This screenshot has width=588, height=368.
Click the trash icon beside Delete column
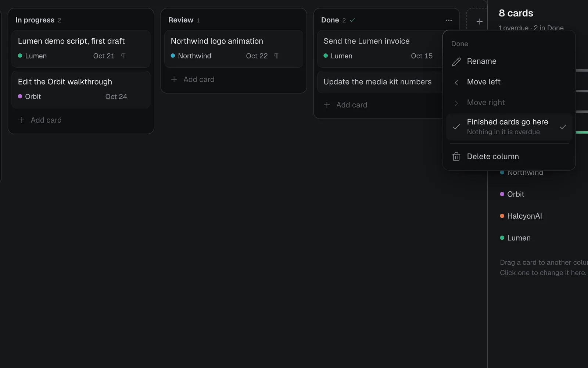coord(456,157)
